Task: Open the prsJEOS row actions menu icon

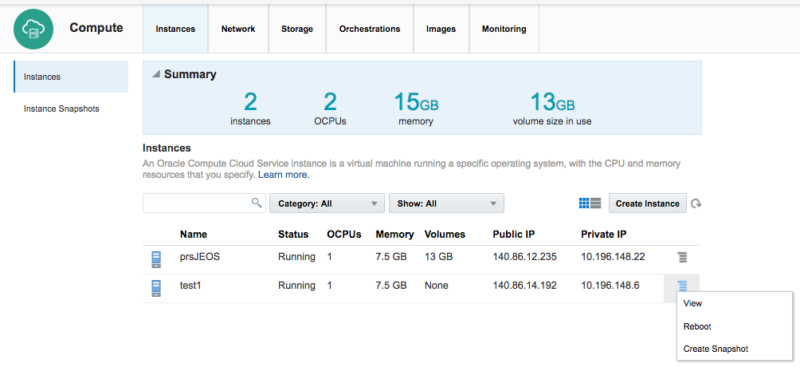Action: (x=682, y=257)
